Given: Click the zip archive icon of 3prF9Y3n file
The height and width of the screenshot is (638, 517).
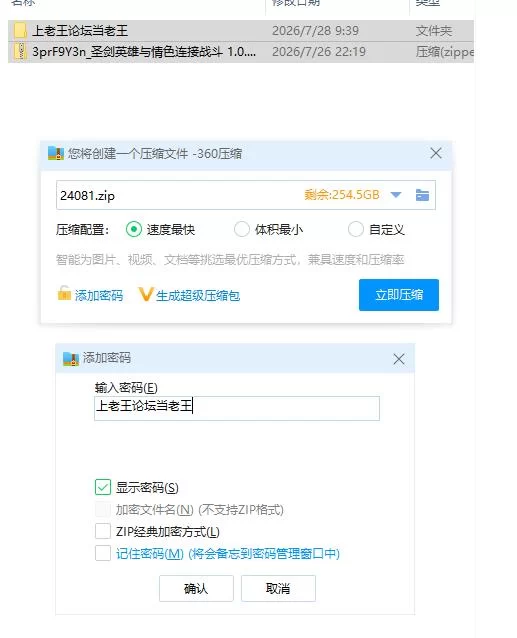Looking at the screenshot, I should click(x=20, y=52).
